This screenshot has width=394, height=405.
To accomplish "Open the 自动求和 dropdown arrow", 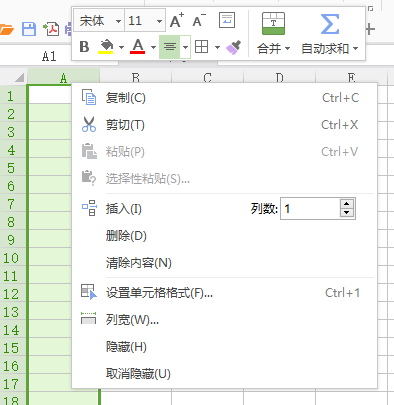I will coord(356,49).
